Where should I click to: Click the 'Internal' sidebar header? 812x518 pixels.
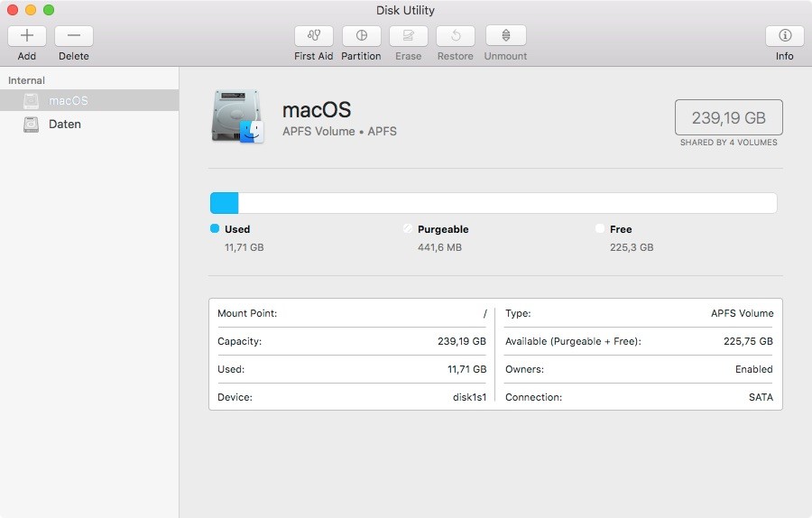(x=26, y=80)
